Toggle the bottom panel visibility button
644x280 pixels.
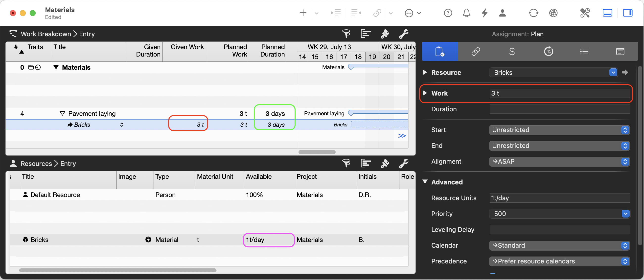607,13
